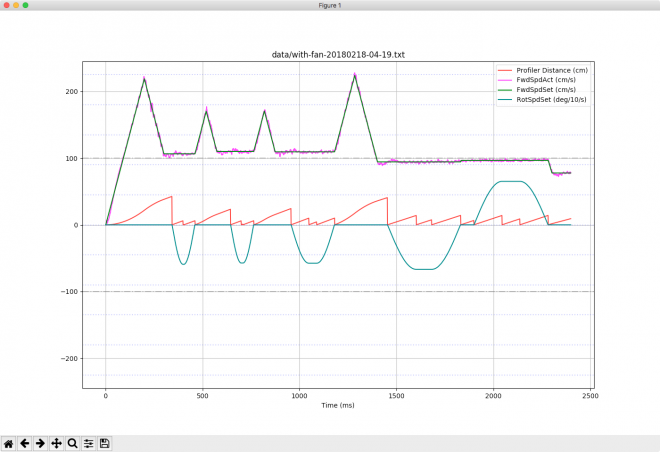The image size is (660, 452).
Task: Click the Back arrow to previous view
Action: [24, 442]
